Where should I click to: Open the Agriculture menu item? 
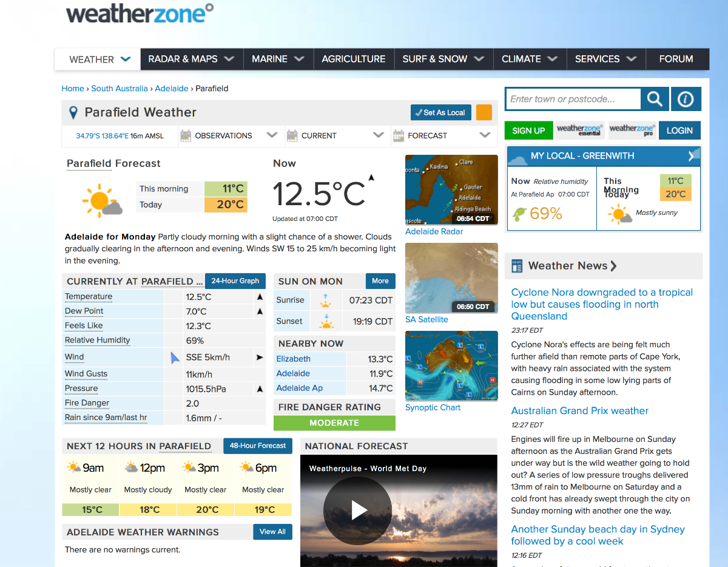[354, 59]
